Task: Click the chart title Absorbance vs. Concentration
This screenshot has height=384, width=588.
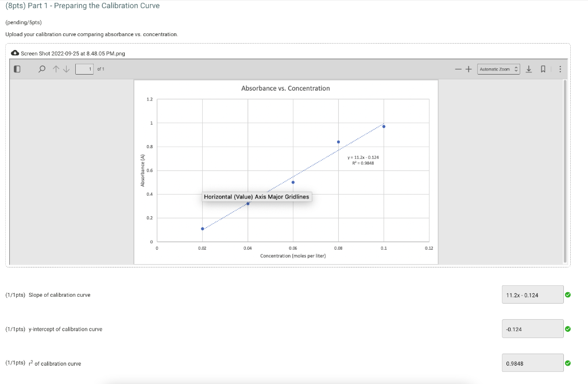Action: [285, 88]
